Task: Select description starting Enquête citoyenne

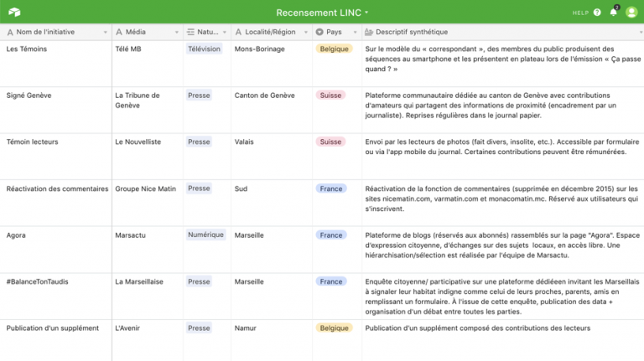Action: (503, 297)
